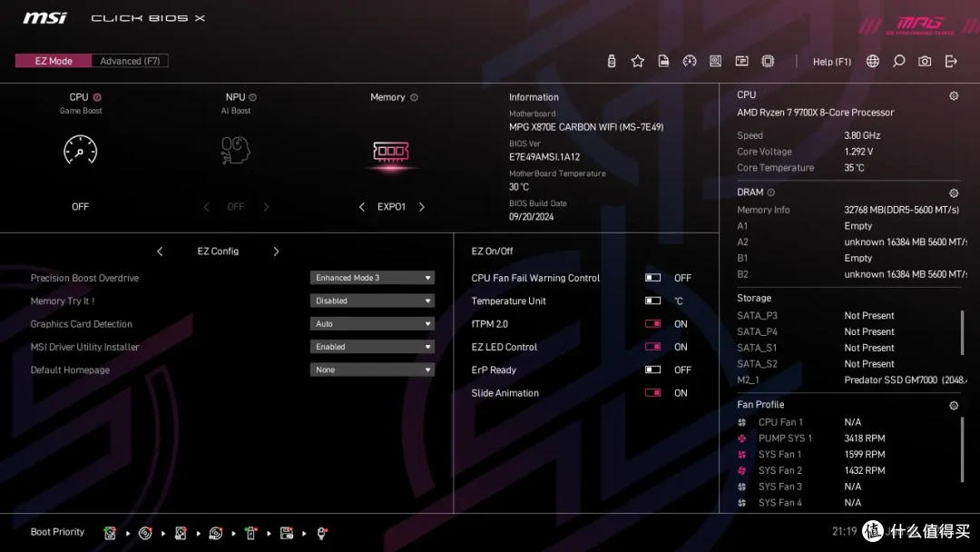This screenshot has height=552, width=980.
Task: Open the Memory Try It dropdown
Action: pos(372,301)
